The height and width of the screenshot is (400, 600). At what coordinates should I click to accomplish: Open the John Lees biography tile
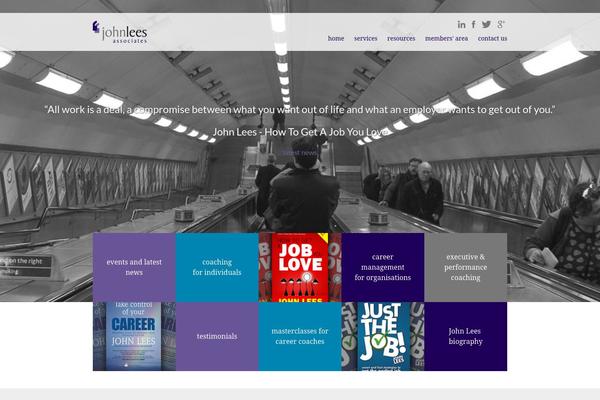pyautogui.click(x=466, y=336)
